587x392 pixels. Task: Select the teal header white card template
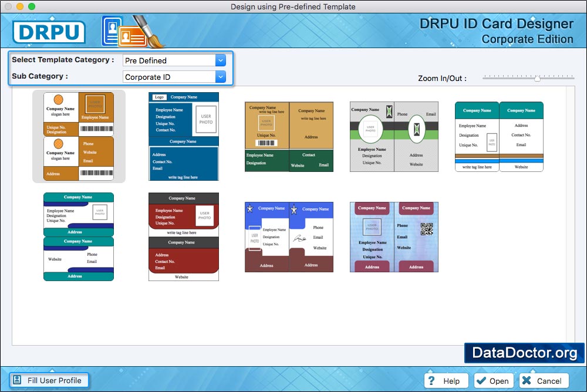[499, 137]
